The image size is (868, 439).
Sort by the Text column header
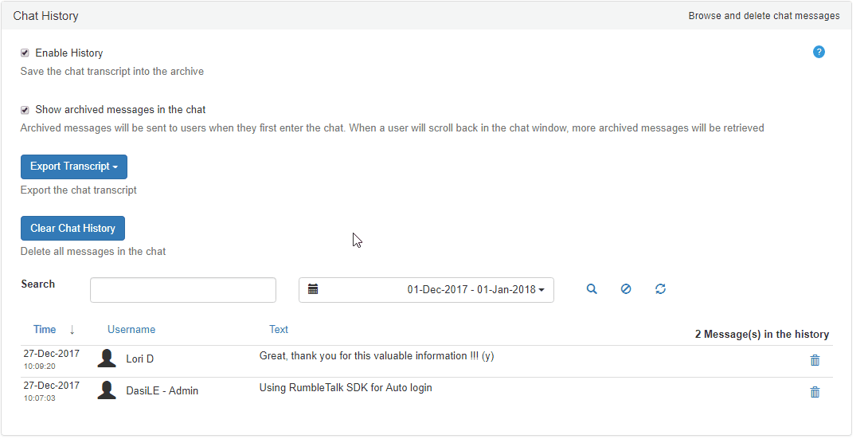coord(279,329)
